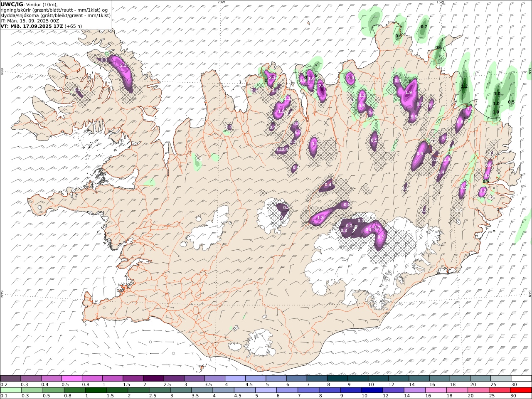The image size is (532, 399).
Task: Click the white 30 swatch in upper legend row
Action: pos(521,378)
